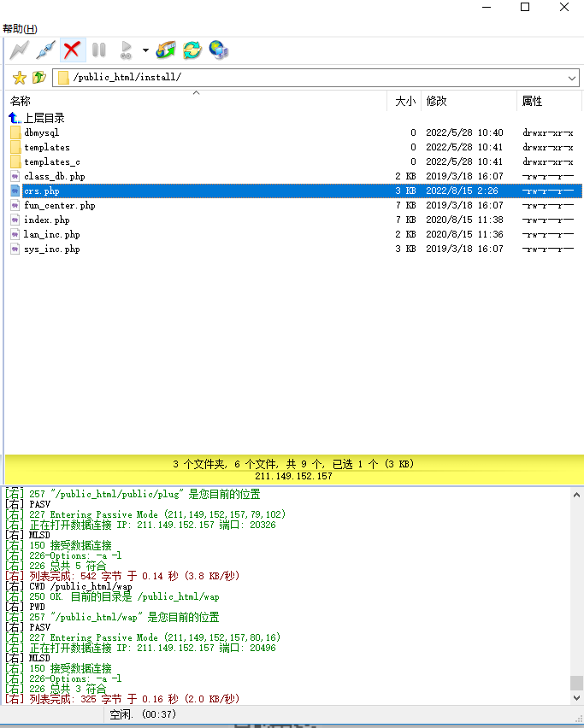Image resolution: width=584 pixels, height=728 pixels.
Task: Click the Connect lightning bolt icon
Action: pyautogui.click(x=20, y=50)
